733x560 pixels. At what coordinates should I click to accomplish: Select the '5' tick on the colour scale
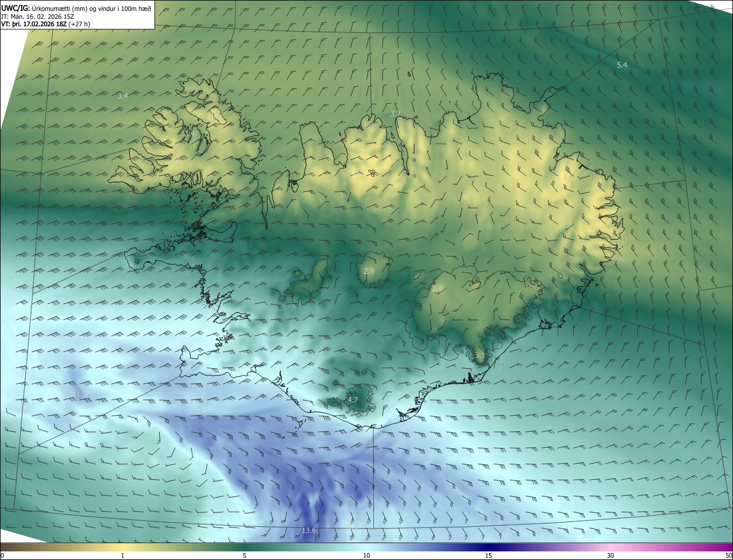click(x=245, y=555)
